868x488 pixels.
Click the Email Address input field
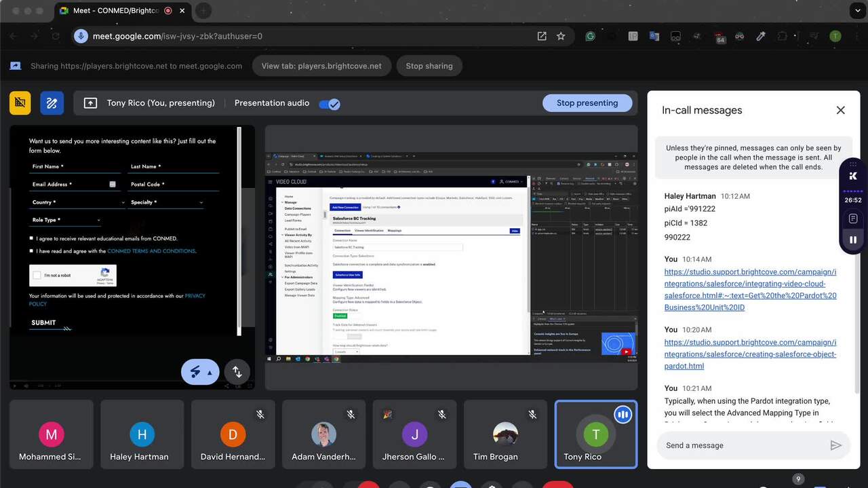76,184
